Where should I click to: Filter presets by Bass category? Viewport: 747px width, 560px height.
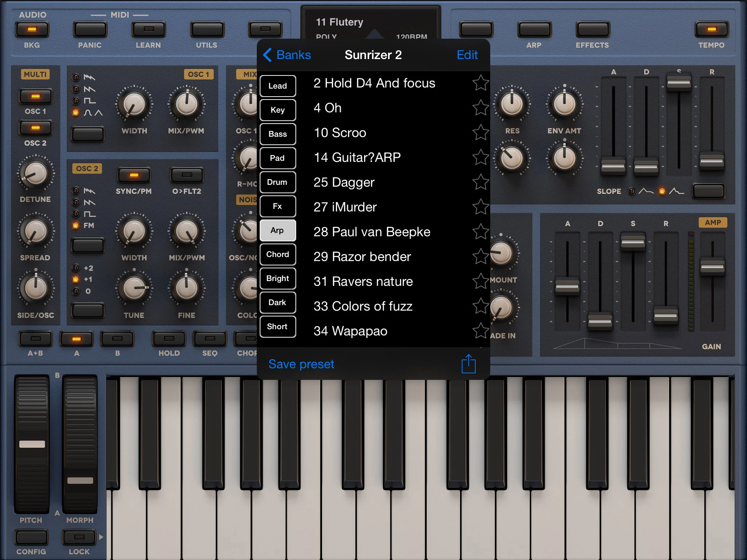click(x=278, y=134)
